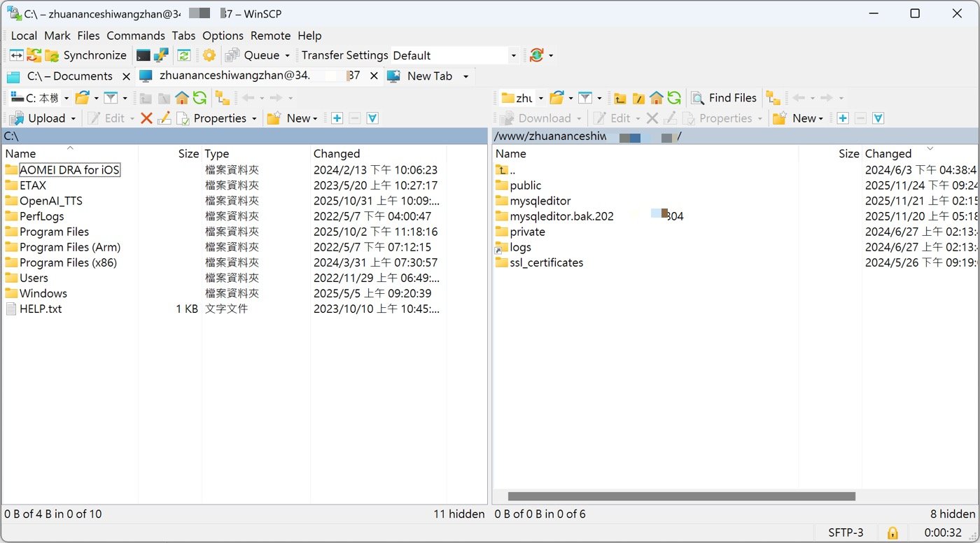
Task: Expand the Queue dropdown arrow
Action: [x=287, y=55]
